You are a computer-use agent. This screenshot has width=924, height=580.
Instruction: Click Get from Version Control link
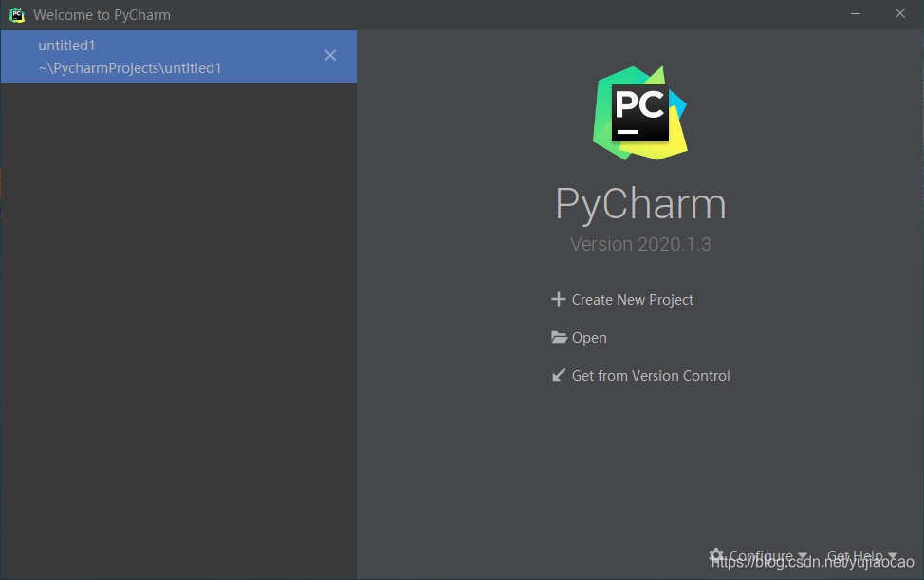pos(651,376)
